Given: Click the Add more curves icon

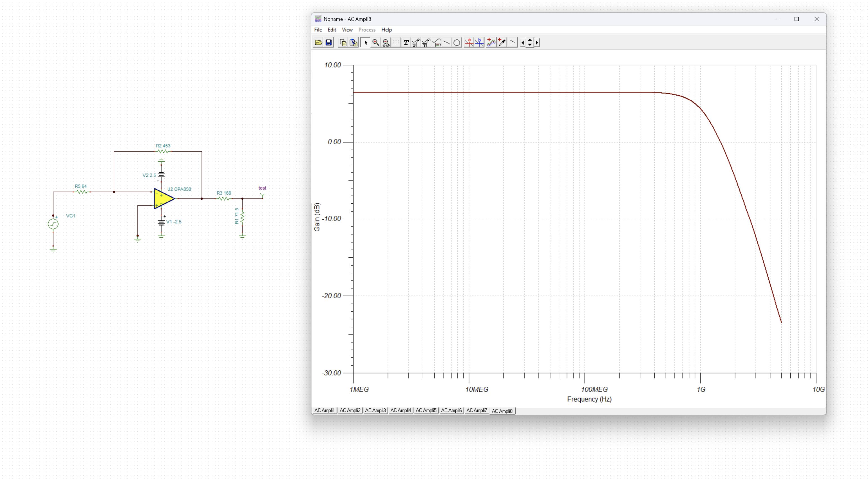Looking at the screenshot, I should (x=491, y=42).
